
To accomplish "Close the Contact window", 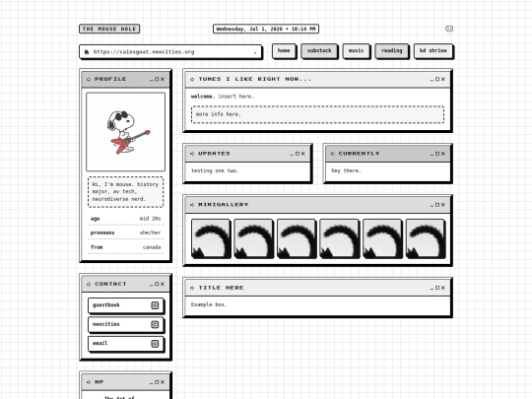I will (163, 284).
